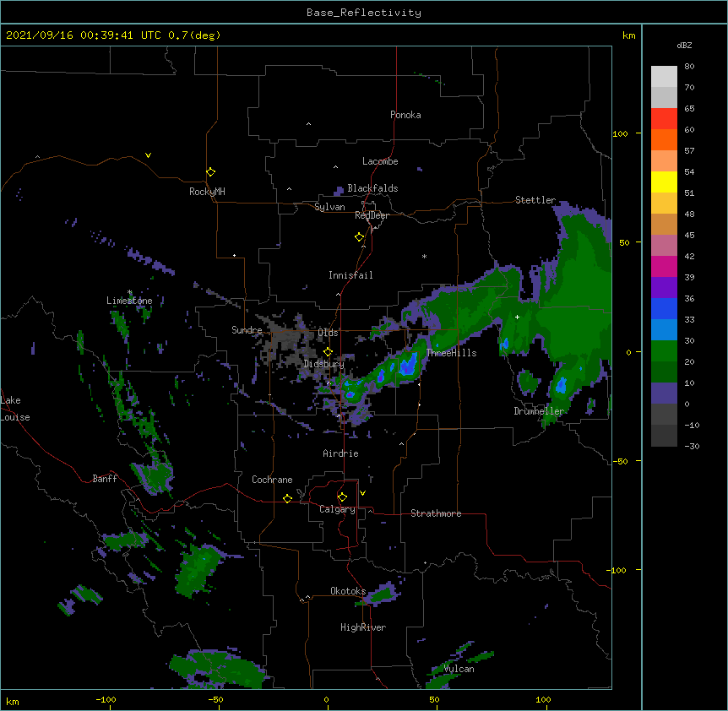Click the asterisk marker above Limestone
Screen dimensions: 728x711
click(129, 292)
